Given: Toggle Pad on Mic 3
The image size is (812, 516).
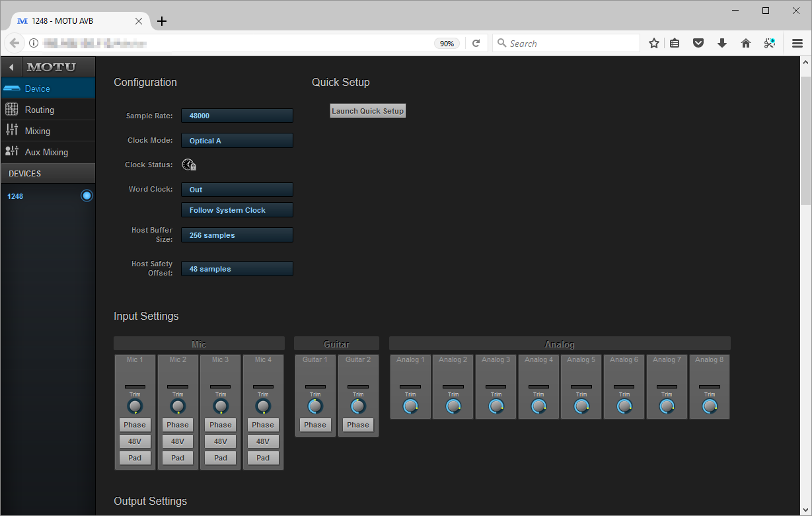Looking at the screenshot, I should pos(221,458).
